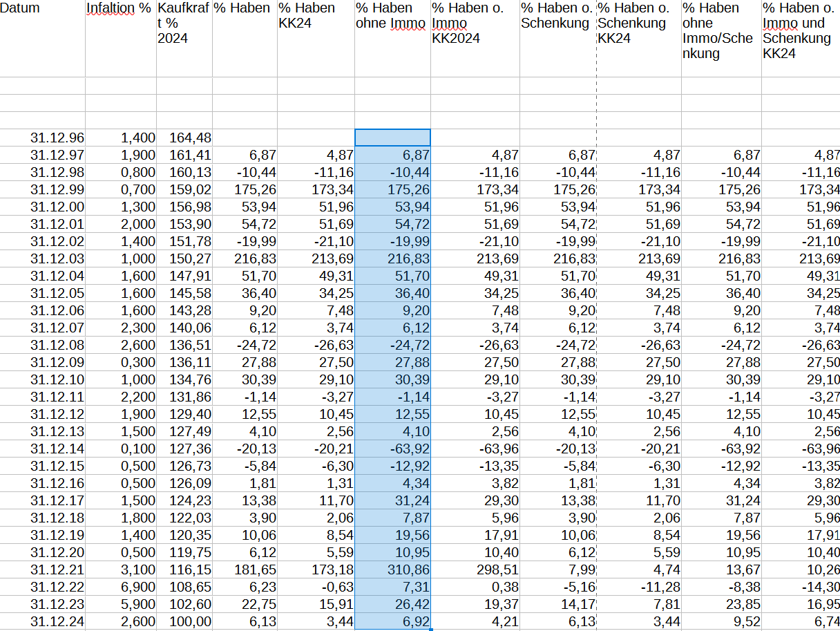This screenshot has width=840, height=631.
Task: Select the % Haben ohne Immo/Schenkung header
Action: (x=721, y=39)
